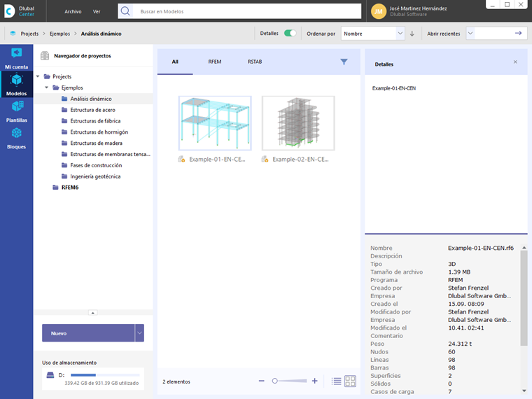
Task: Select the Example-02-EN-CEN model thumbnail
Action: (298, 122)
